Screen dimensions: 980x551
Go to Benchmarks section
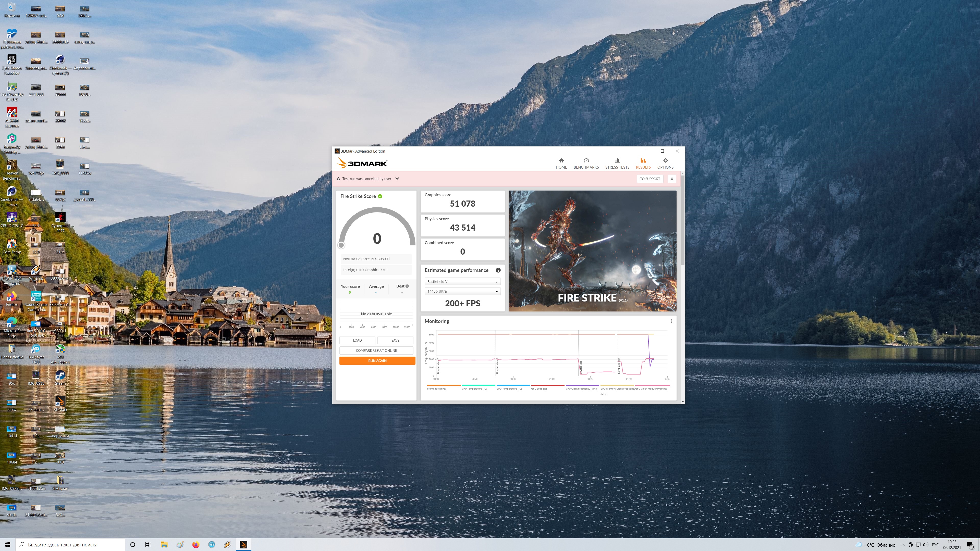point(586,164)
